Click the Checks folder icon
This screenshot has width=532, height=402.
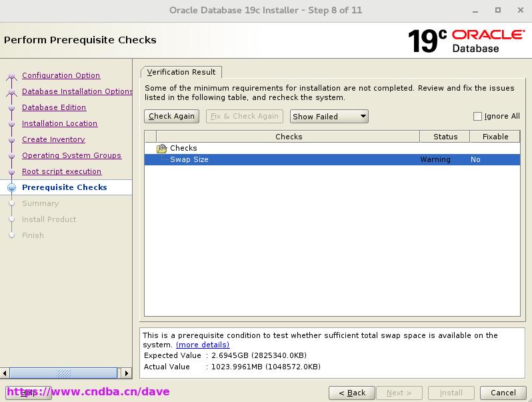click(x=161, y=148)
